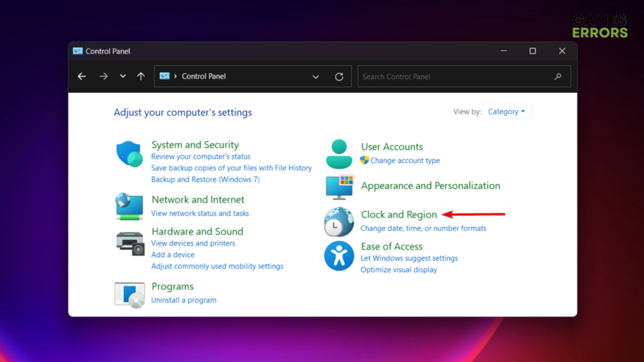The image size is (644, 362).
Task: Open the Programs category icon
Action: [130, 294]
